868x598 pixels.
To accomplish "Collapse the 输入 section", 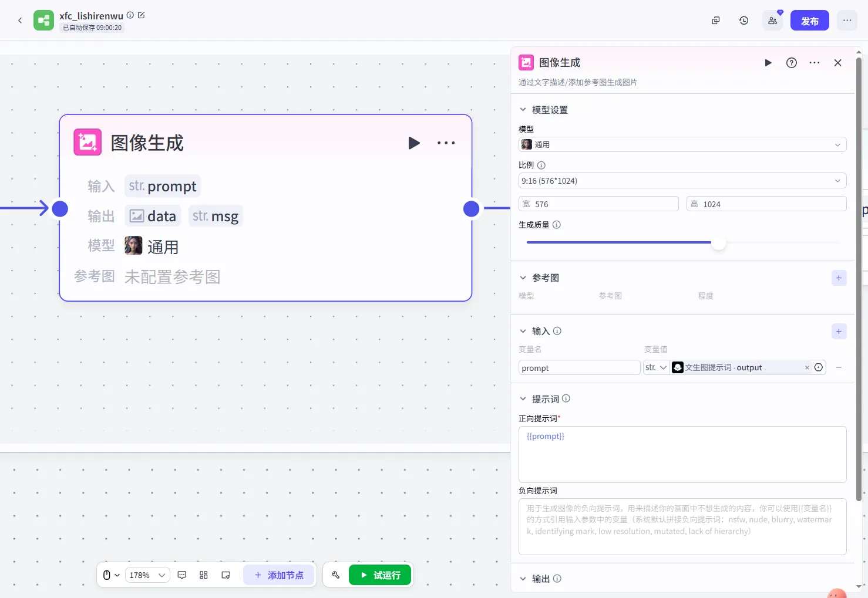I will tap(523, 331).
